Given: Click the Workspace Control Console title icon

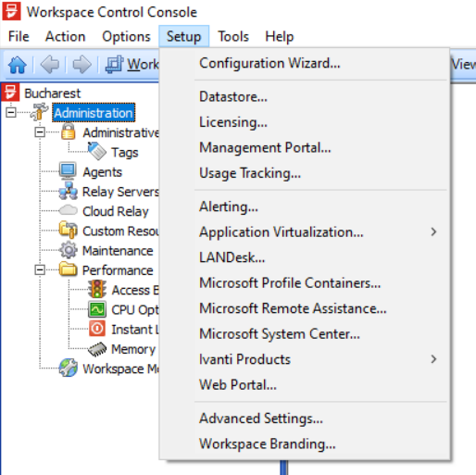Looking at the screenshot, I should click(x=11, y=11).
